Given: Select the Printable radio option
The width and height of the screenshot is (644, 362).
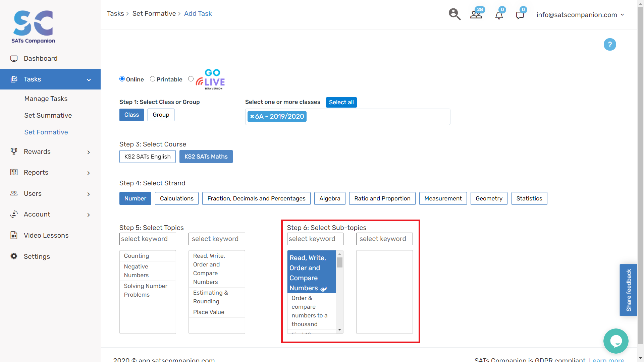Looking at the screenshot, I should click(153, 79).
